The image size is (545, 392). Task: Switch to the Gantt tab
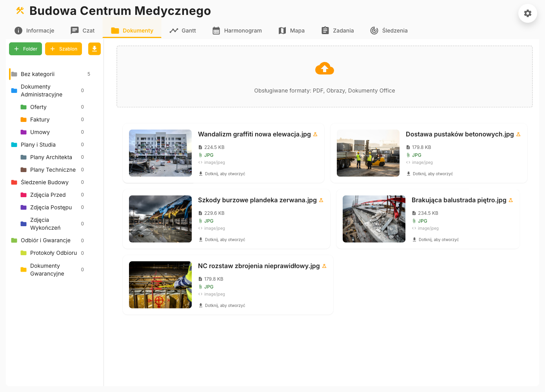pos(183,31)
